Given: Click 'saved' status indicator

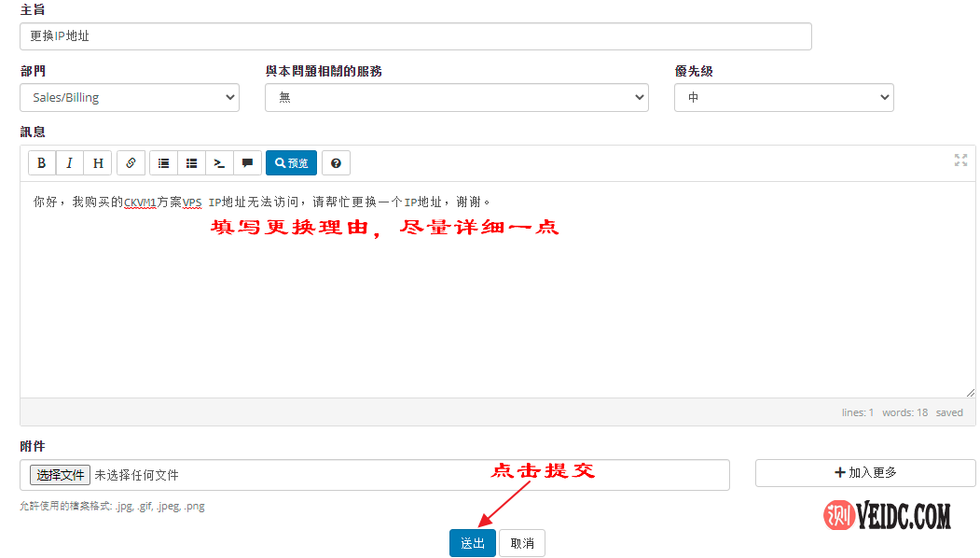Looking at the screenshot, I should click(x=949, y=412).
